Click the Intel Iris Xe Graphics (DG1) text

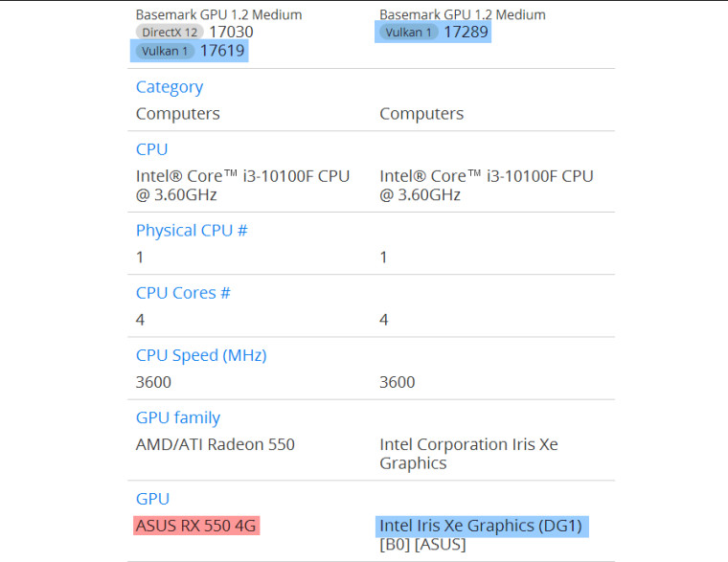click(481, 526)
